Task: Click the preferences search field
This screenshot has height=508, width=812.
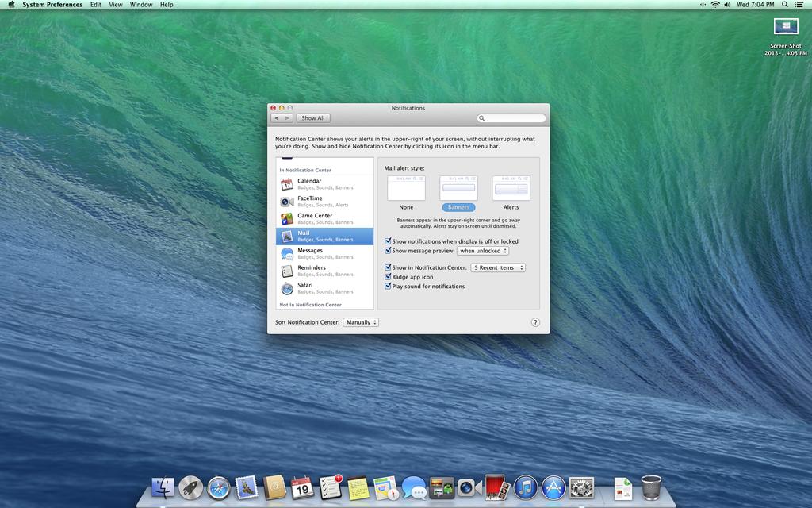Action: tap(511, 117)
